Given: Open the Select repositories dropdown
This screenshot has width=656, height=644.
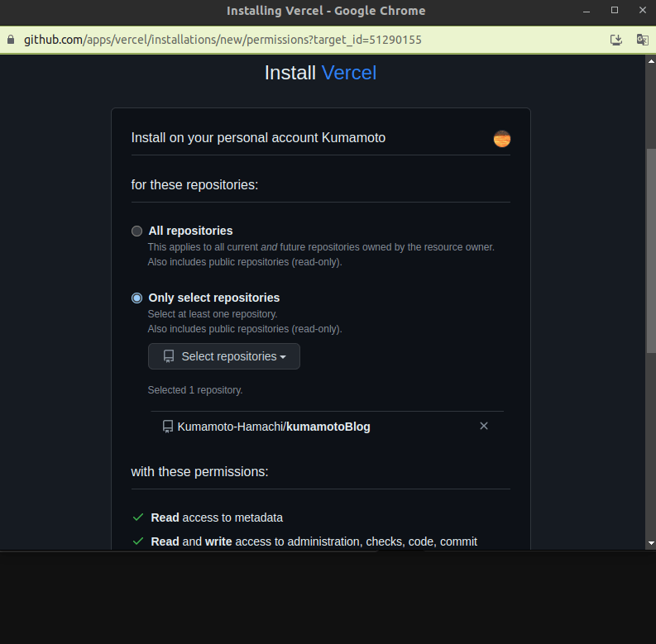Looking at the screenshot, I should 224,356.
